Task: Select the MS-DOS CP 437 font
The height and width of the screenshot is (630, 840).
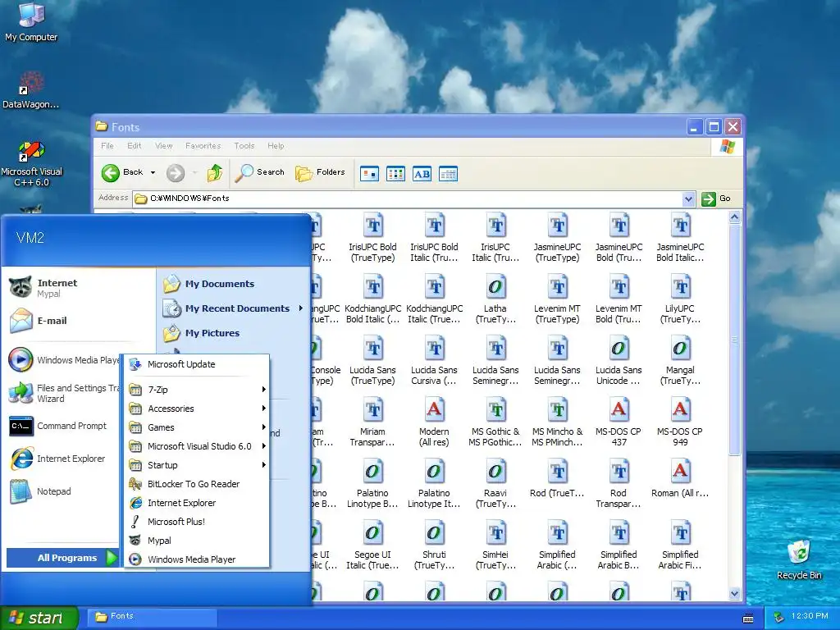Action: point(619,422)
